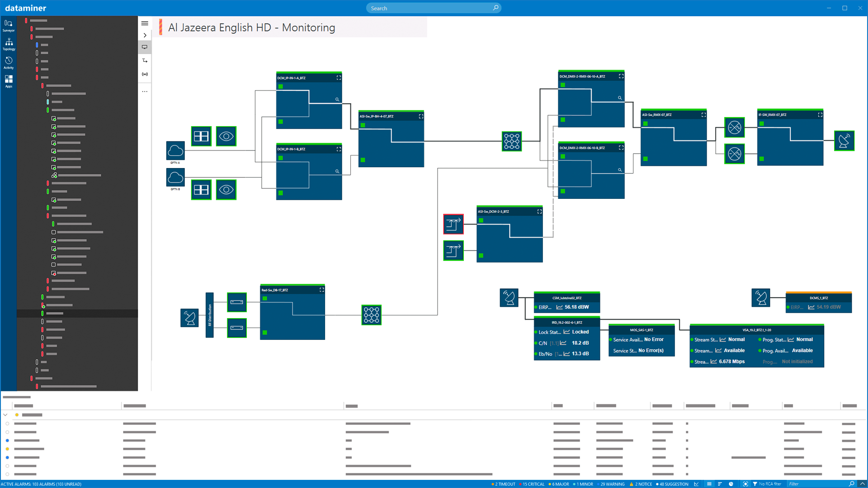Maximize the DCM_IP-IN-1-B_BTZ block
868x488 pixels.
point(339,149)
